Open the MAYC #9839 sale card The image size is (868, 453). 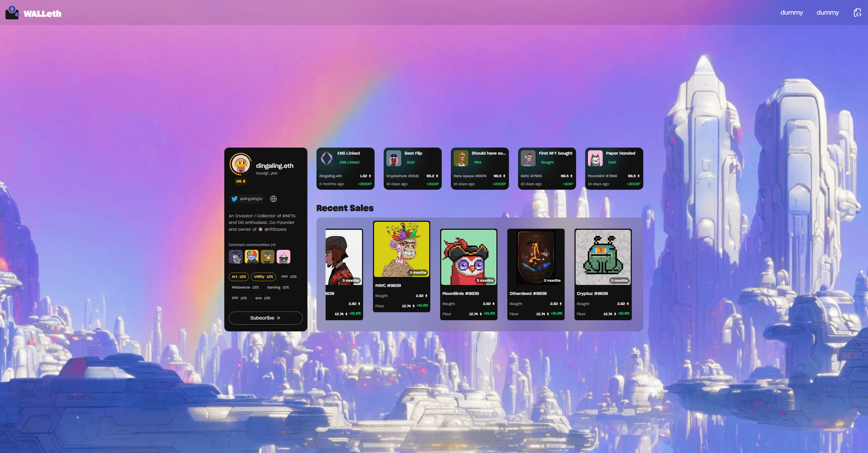(x=401, y=266)
